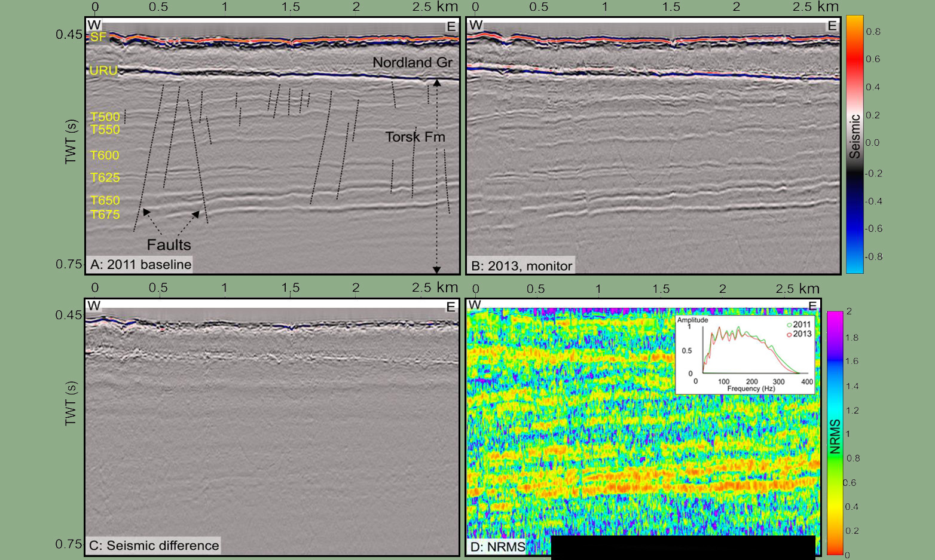Screen dimensions: 935x560
Task: Select the URU horizon label
Action: point(103,71)
